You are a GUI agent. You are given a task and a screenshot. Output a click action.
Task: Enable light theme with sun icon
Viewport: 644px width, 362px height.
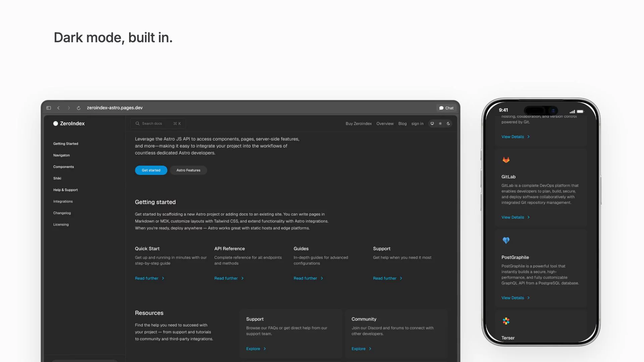(x=440, y=124)
